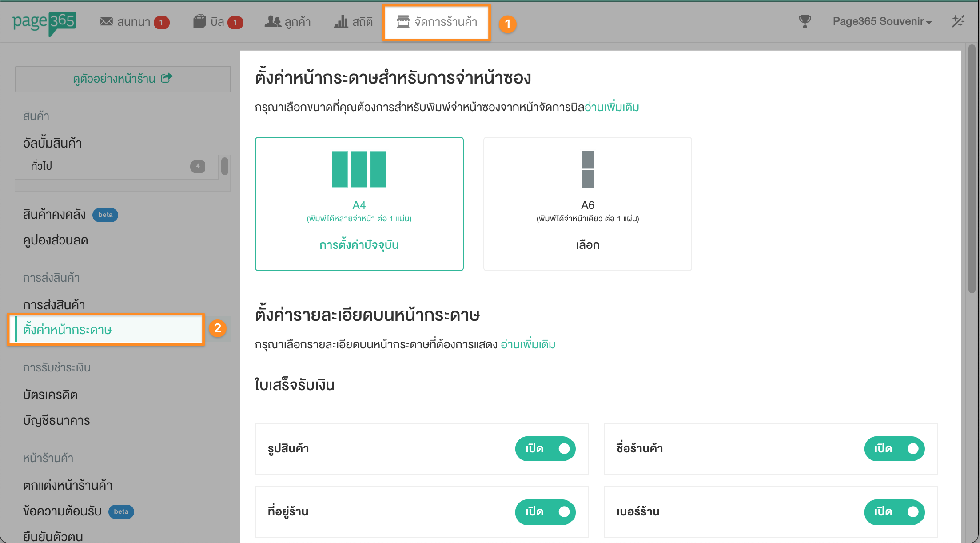The image size is (980, 543).
Task: Click อ่านเพิ่มเติม link in paper size section
Action: (x=612, y=107)
